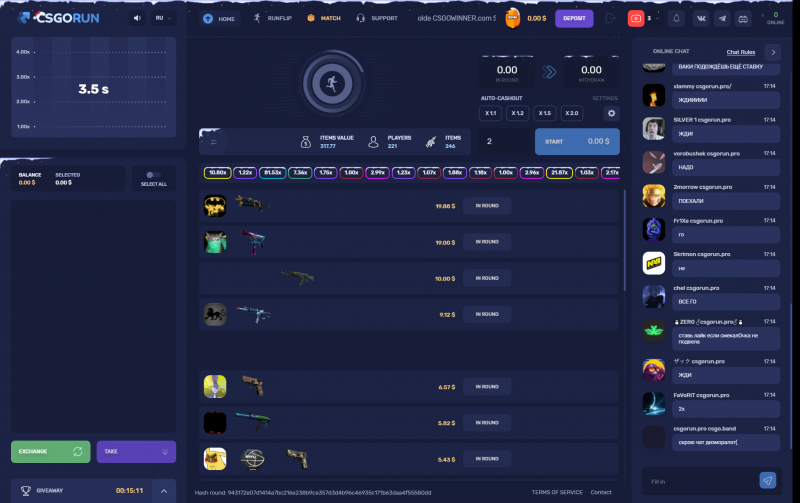Click the lion avatar in 9.12 $ row

[215, 315]
